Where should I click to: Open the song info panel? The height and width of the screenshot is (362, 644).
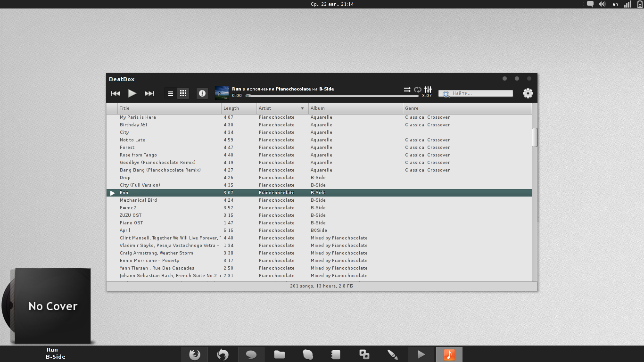202,93
